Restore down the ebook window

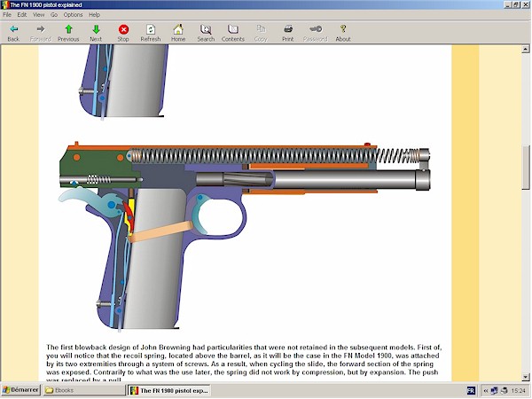tap(516, 4)
